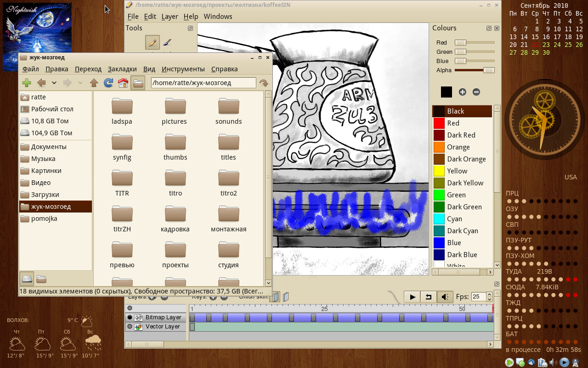Remove colour using the minus icon
This screenshot has width=588, height=368.
coord(476,92)
